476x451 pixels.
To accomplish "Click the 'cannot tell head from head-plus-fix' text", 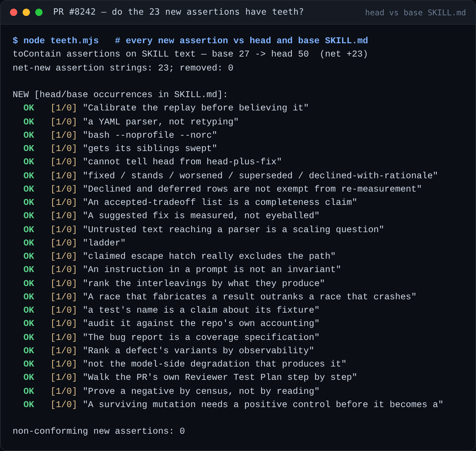I will click(182, 162).
